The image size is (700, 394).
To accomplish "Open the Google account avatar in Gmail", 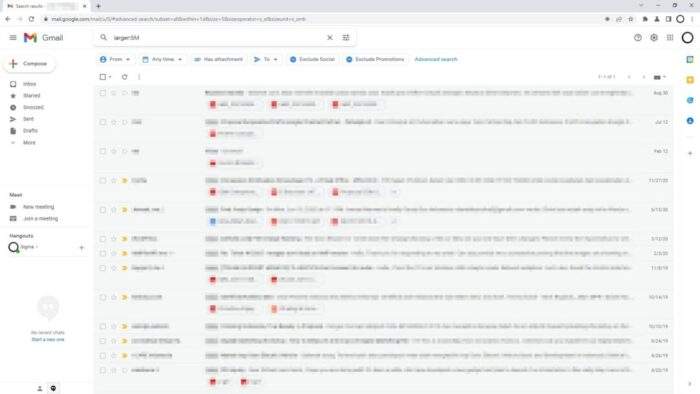I will coord(688,38).
